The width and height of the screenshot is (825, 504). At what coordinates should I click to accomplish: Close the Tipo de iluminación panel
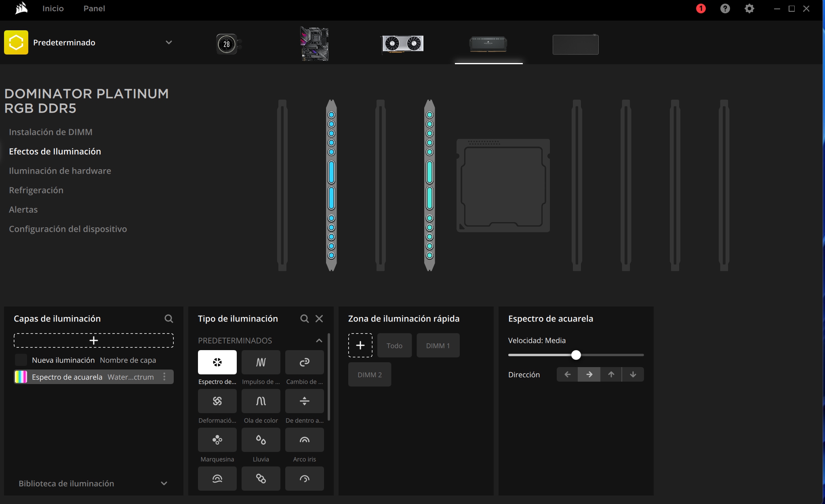pyautogui.click(x=319, y=319)
